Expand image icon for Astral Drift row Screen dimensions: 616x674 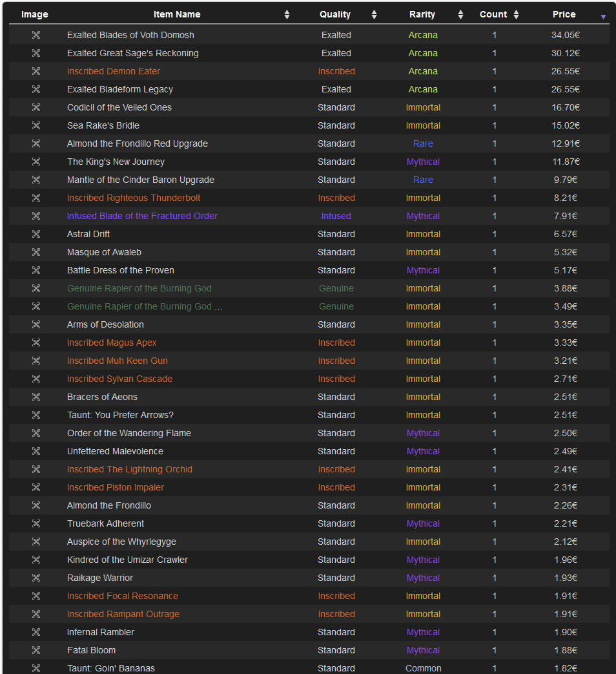(36, 234)
